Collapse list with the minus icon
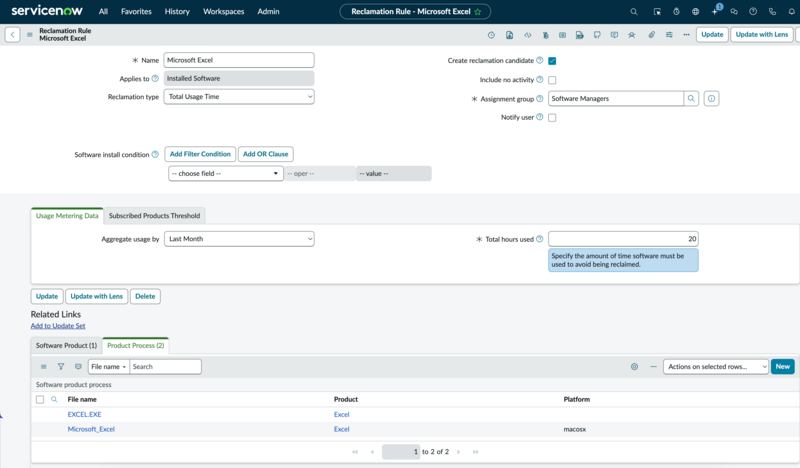800x468 pixels. coord(653,366)
